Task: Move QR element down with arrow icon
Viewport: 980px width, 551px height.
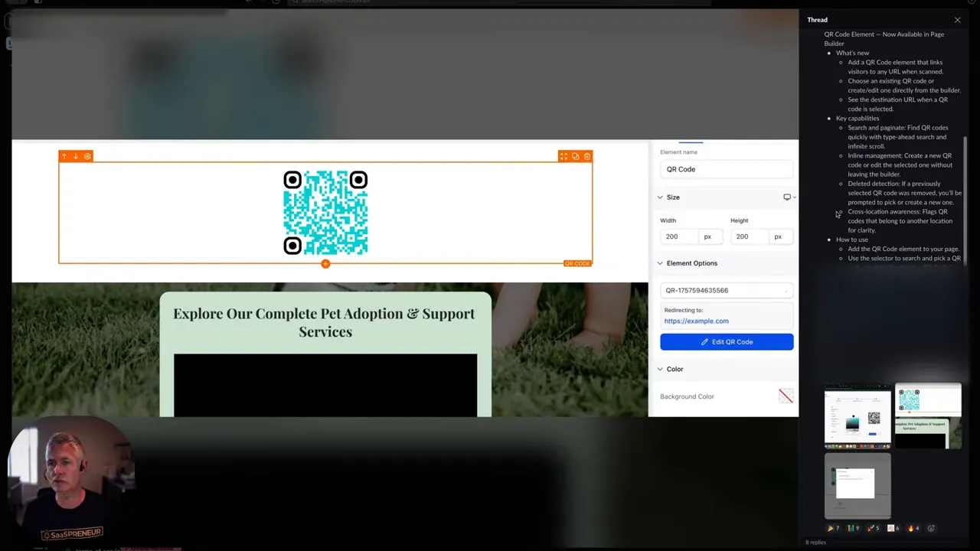Action: coord(76,156)
